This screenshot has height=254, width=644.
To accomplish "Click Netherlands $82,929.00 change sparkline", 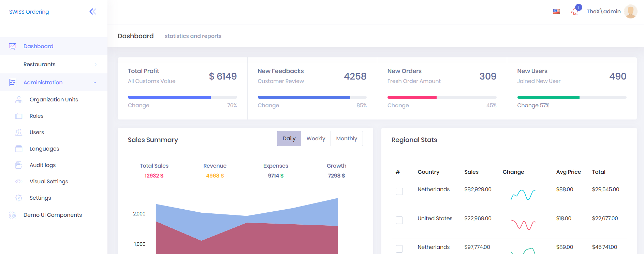I will (x=523, y=195).
